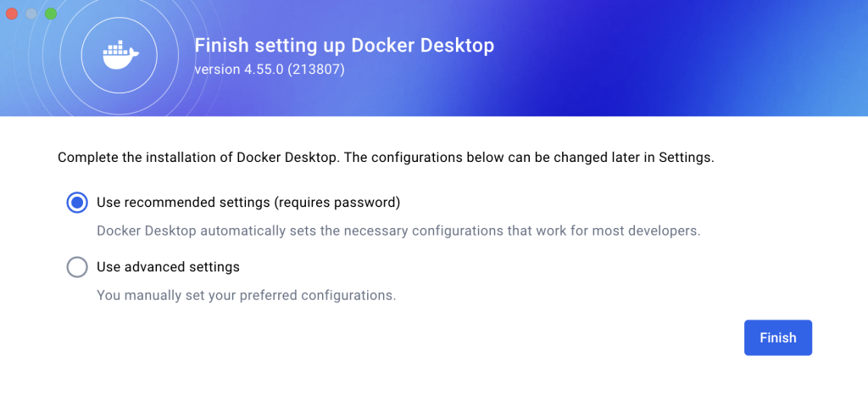868x406 pixels.
Task: Click the word 'Settings' in the instruction sentence
Action: click(690, 158)
